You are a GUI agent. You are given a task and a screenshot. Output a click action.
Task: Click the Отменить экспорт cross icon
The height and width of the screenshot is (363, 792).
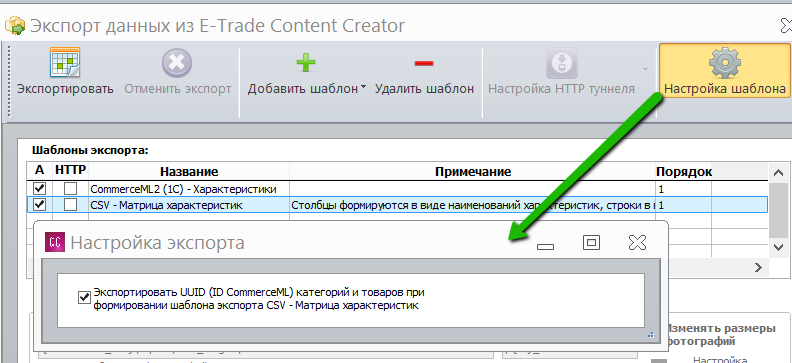(177, 63)
